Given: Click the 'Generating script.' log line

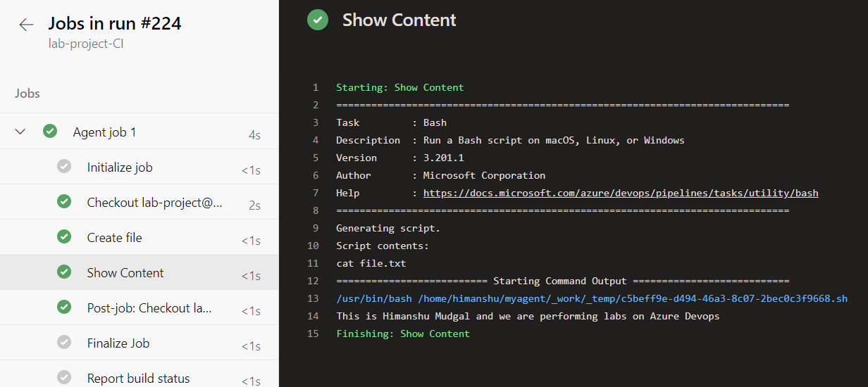Looking at the screenshot, I should pos(388,228).
